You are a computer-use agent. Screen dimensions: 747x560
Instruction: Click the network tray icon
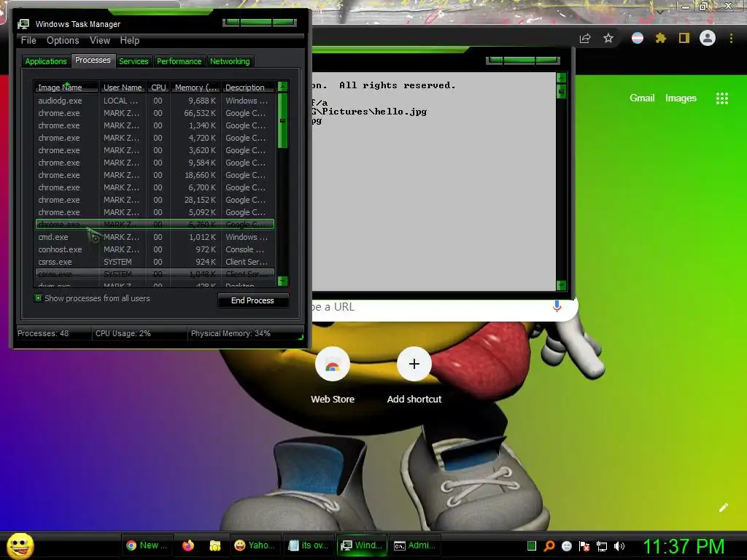pos(602,545)
